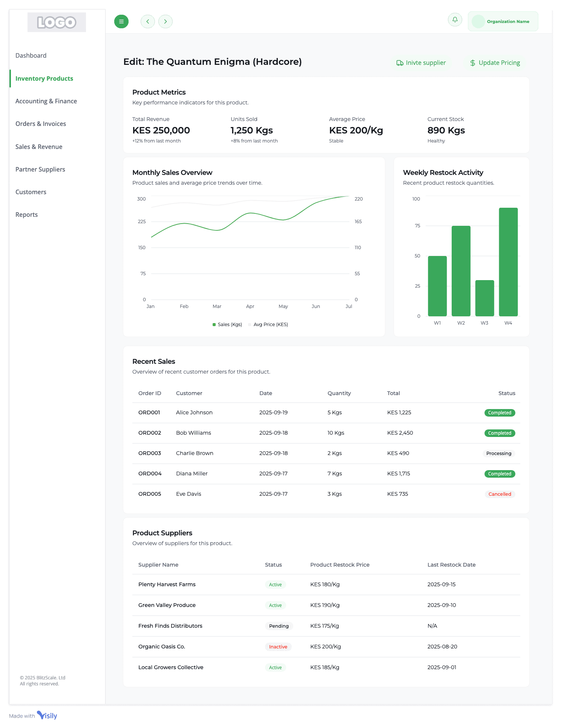Viewport: 561px width, 728px height.
Task: Click the total KES 1,715
Action: click(x=399, y=474)
